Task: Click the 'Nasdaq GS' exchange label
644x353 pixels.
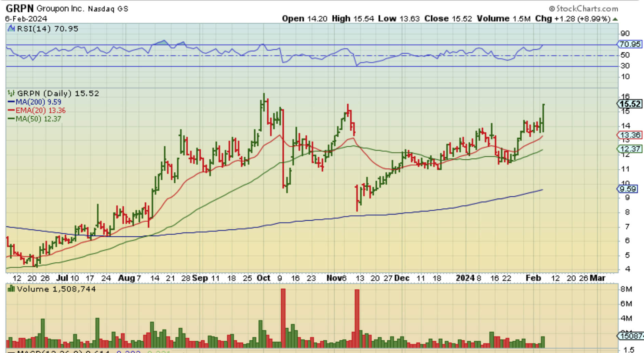Action: pos(108,9)
